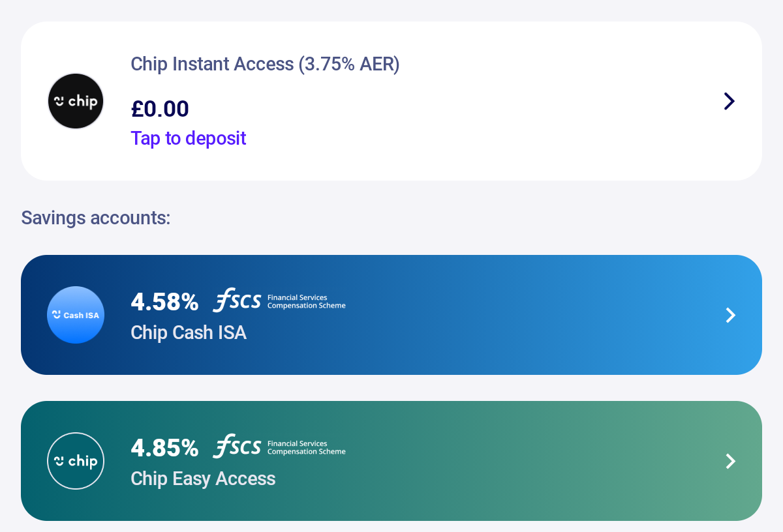Click the Savings accounts heading
783x532 pixels.
click(x=96, y=217)
